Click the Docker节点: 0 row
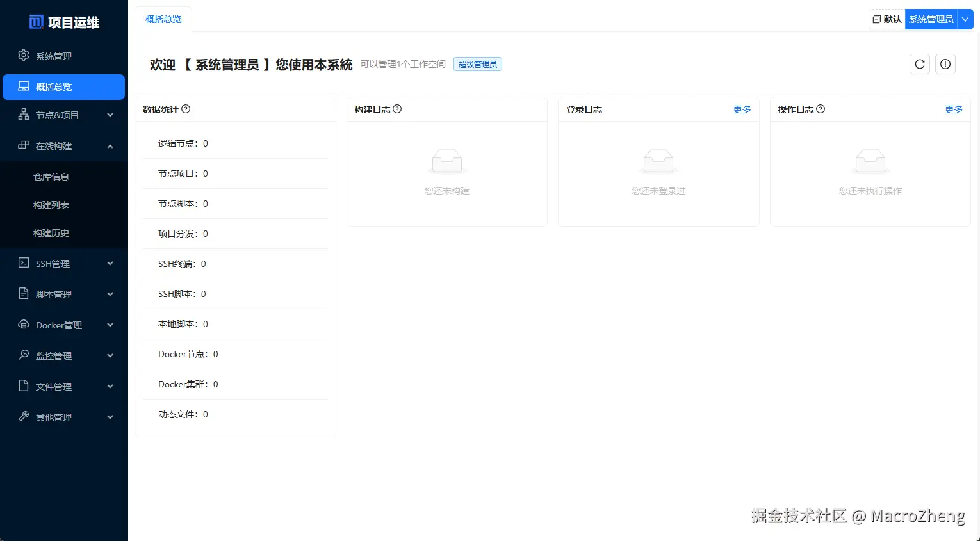This screenshot has width=980, height=541. point(236,354)
